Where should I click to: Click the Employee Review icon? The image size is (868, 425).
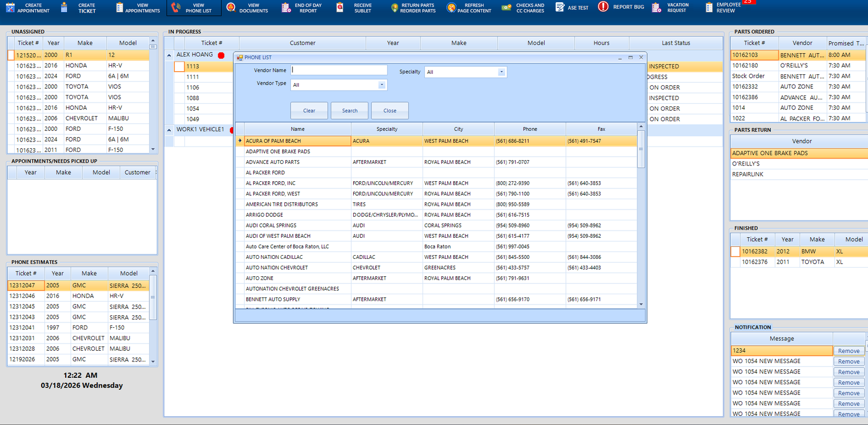coord(709,8)
